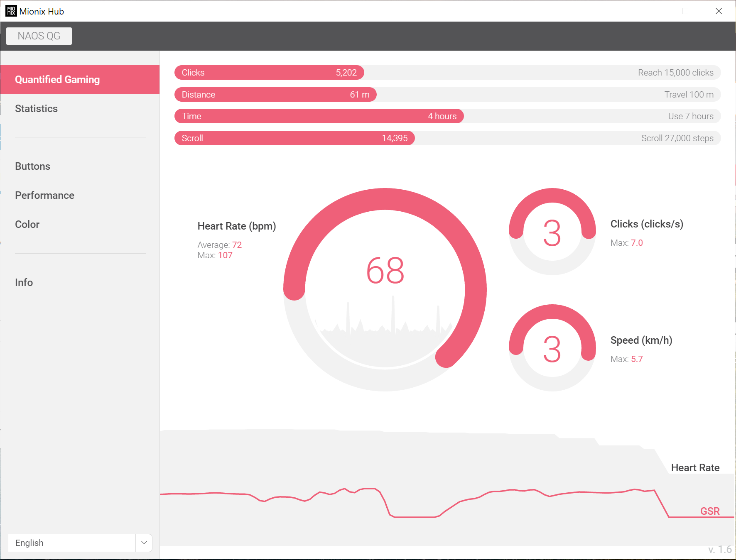Screen dimensions: 736x560
Task: Select the Heart Rate graph label
Action: point(695,468)
